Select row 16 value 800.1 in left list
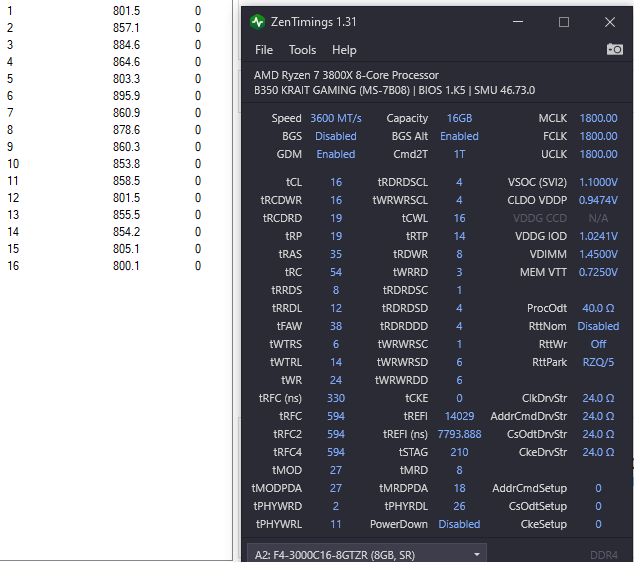The image size is (634, 562). (x=126, y=266)
